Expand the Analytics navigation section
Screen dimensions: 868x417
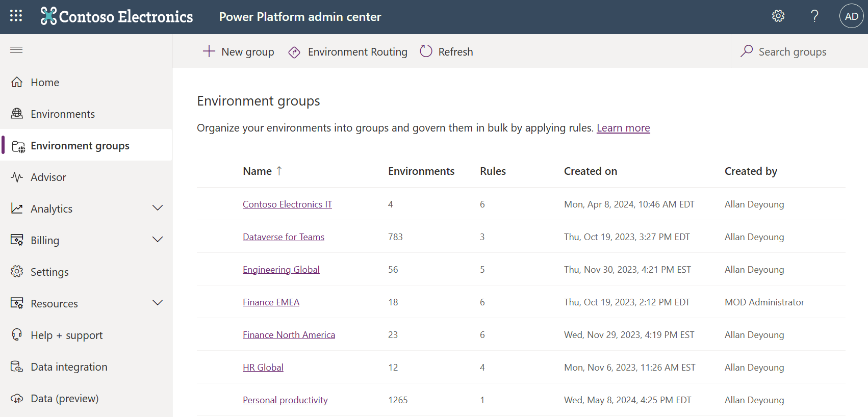click(158, 208)
